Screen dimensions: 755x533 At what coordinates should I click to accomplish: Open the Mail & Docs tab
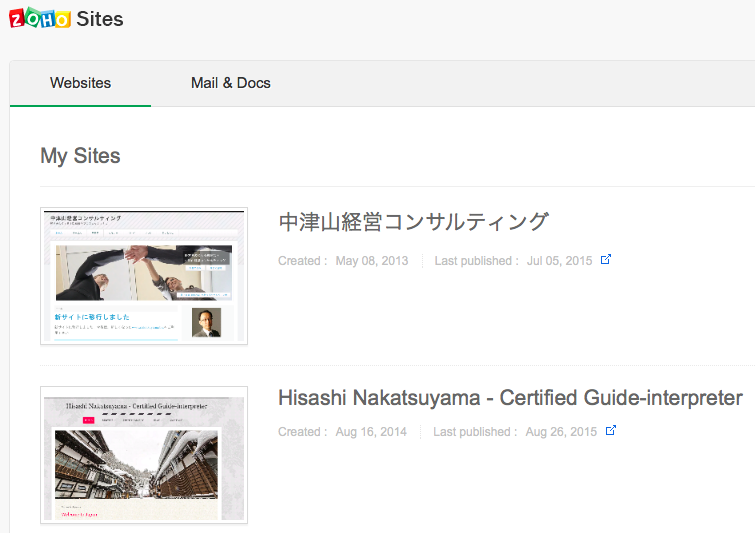click(x=230, y=83)
